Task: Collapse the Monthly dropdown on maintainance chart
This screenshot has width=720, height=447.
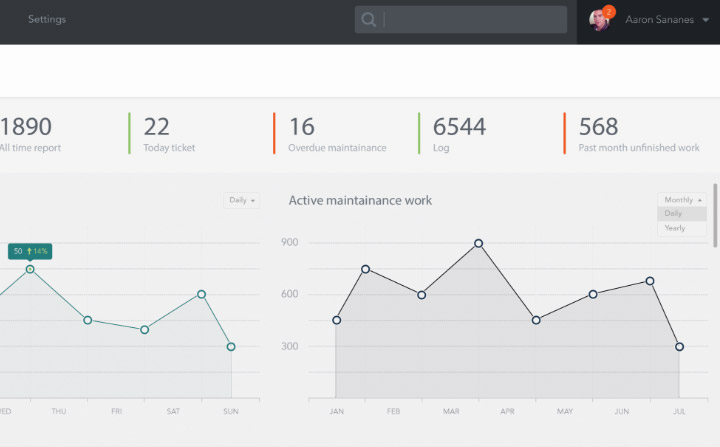Action: (x=682, y=199)
